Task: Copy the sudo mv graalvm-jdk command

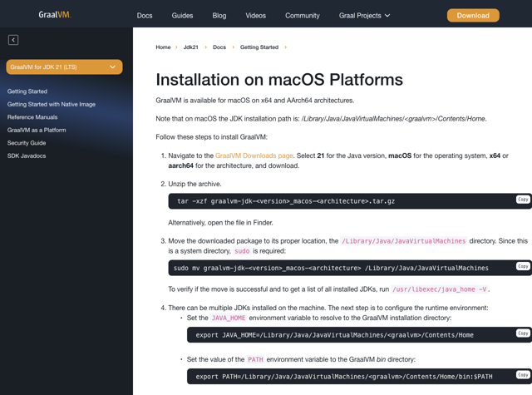Action: coord(523,266)
